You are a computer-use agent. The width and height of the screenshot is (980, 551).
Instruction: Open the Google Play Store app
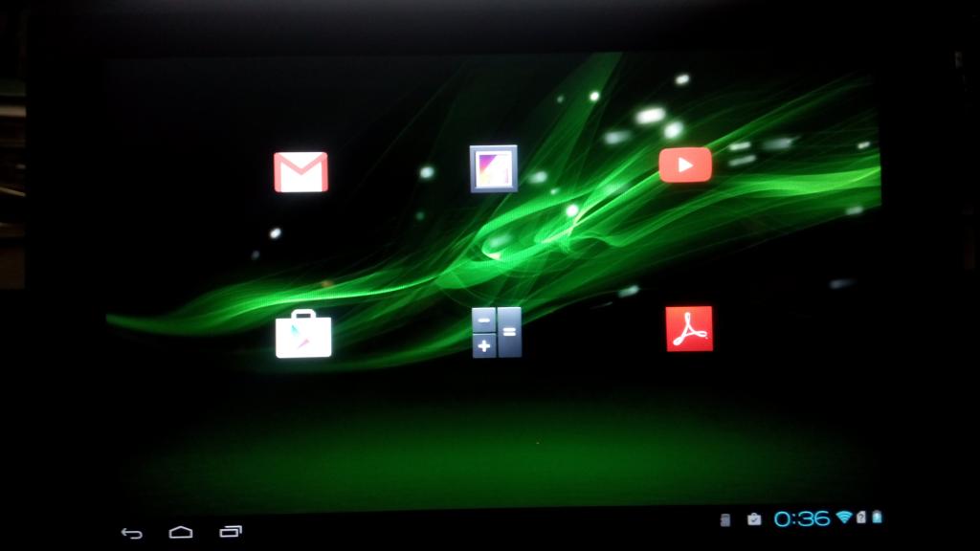pos(303,334)
